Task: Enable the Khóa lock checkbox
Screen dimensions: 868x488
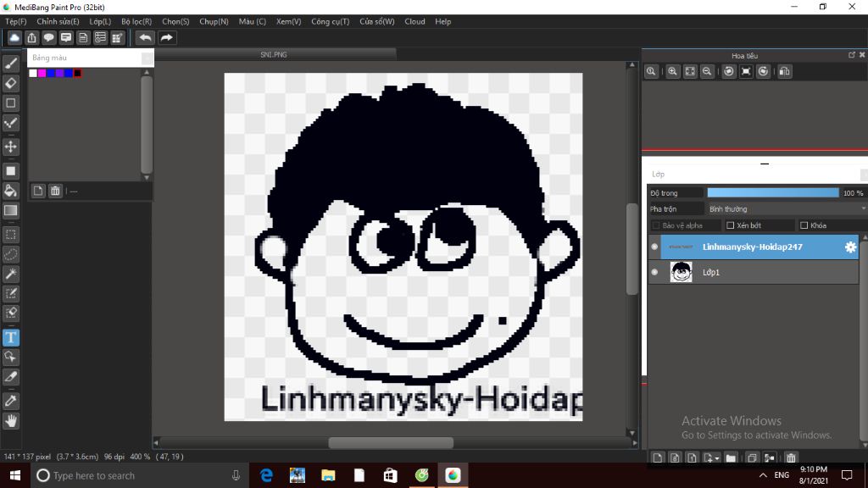Action: [x=804, y=225]
